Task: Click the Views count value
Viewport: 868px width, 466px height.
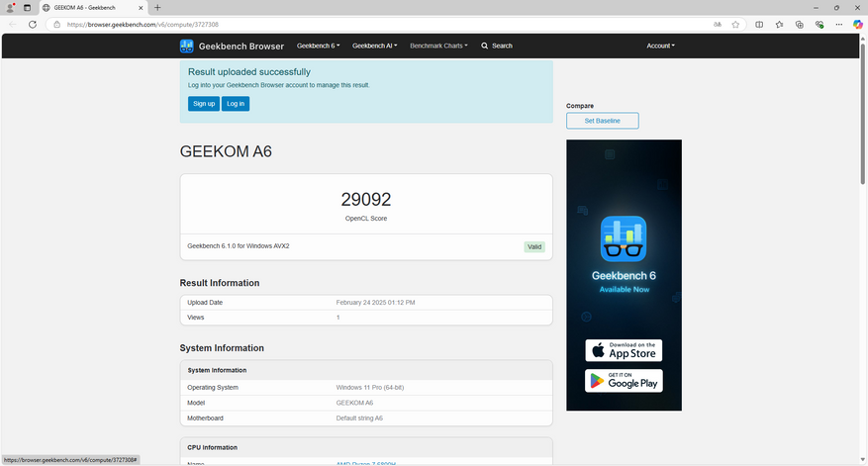Action: click(x=338, y=318)
